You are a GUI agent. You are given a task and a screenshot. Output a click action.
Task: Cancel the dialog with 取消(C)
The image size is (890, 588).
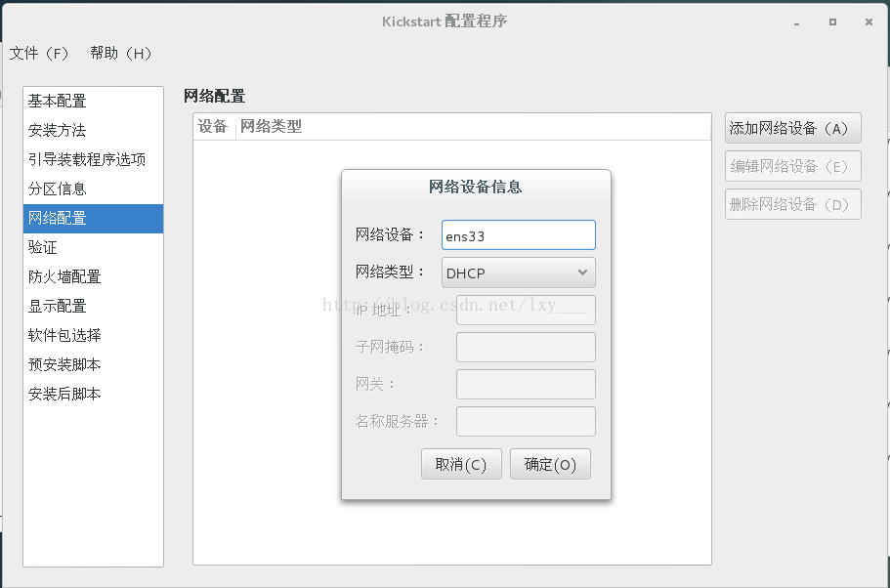tap(461, 464)
